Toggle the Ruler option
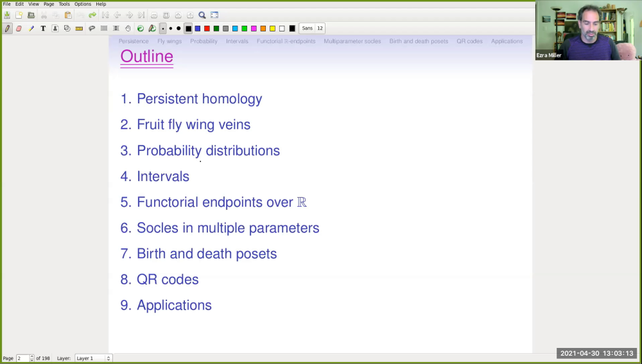Image resolution: width=642 pixels, height=364 pixels. [x=80, y=28]
